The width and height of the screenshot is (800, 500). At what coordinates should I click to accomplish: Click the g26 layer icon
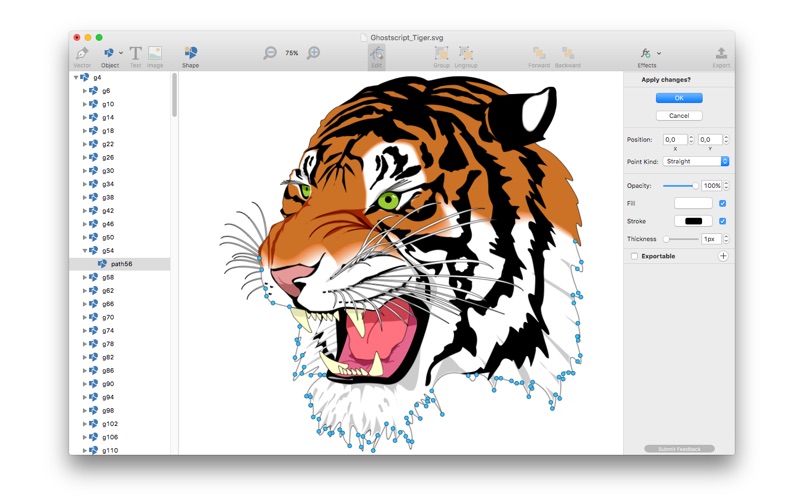coord(93,157)
